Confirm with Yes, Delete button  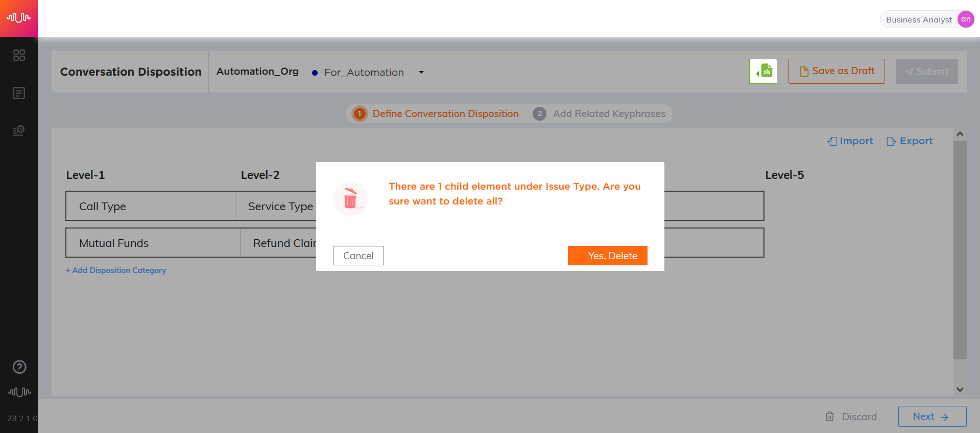pyautogui.click(x=608, y=256)
